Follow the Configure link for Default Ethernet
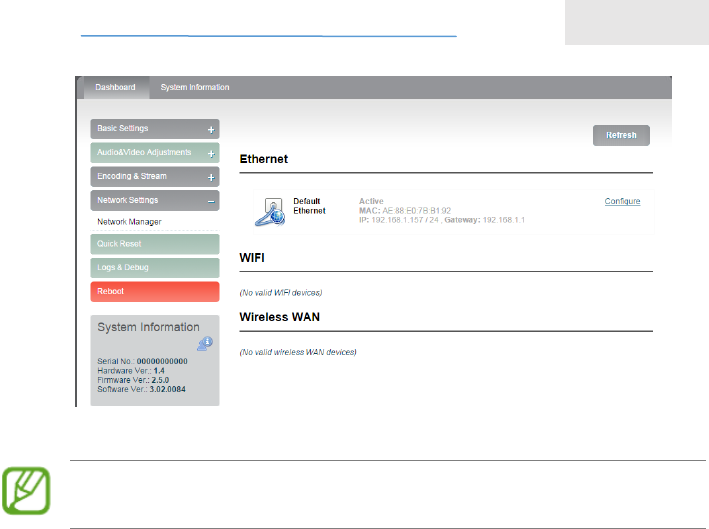709x529 pixels. click(622, 201)
